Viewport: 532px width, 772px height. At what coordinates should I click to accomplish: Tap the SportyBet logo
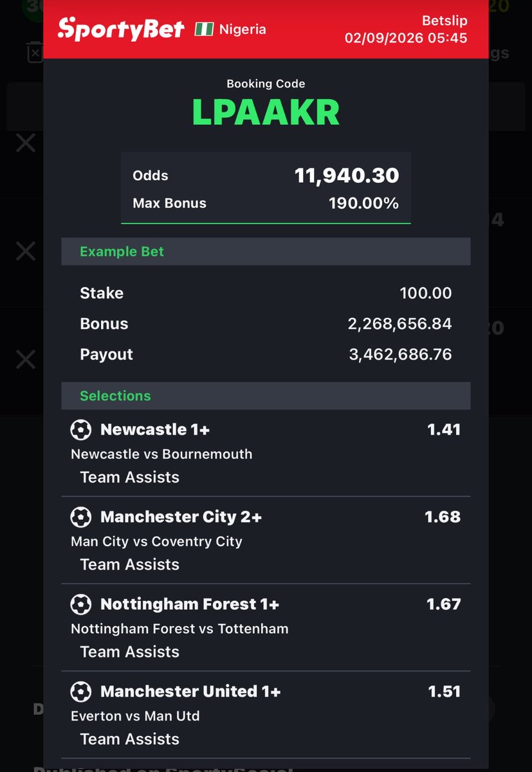pos(121,29)
